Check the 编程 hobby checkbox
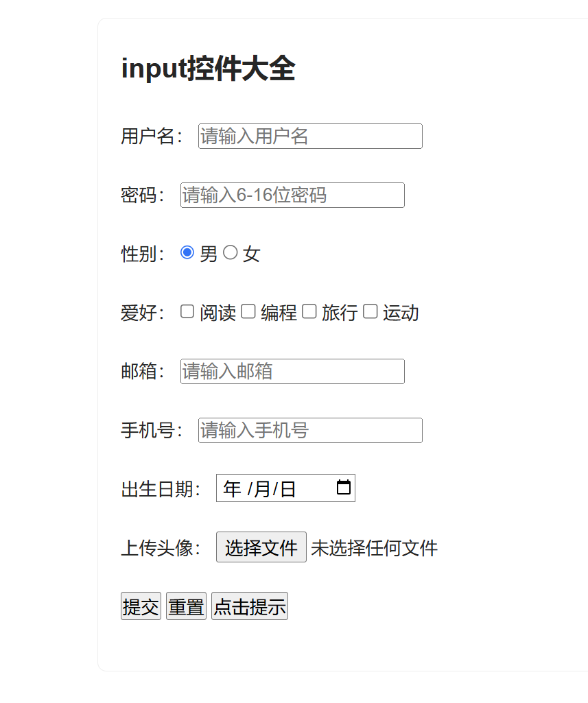 248,311
